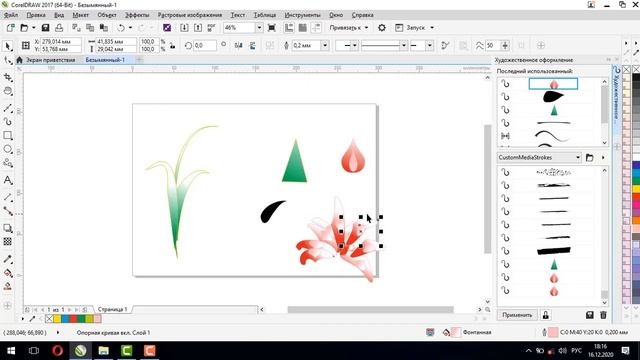The image size is (640, 360).
Task: Open the Opera browser in taskbar
Action: point(58,351)
